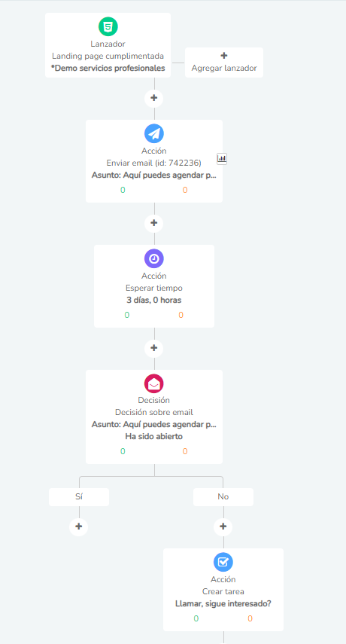Click the purple clock wait icon
Screen dimensions: 346x644
coord(154,259)
